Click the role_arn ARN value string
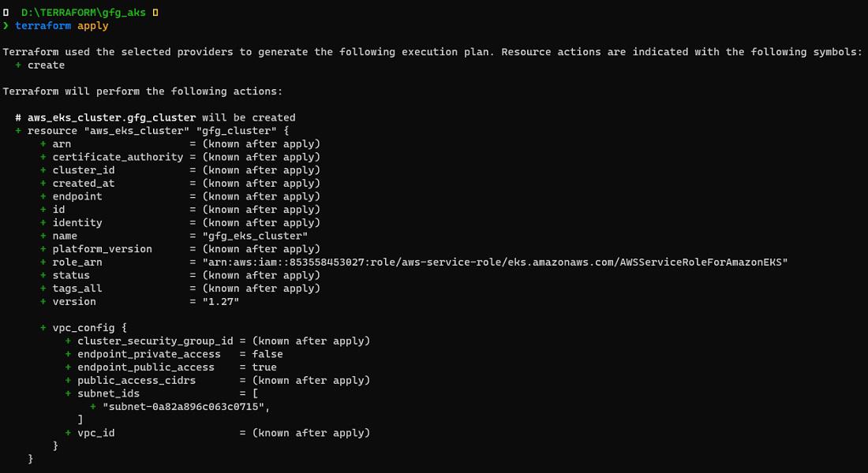 (489, 262)
